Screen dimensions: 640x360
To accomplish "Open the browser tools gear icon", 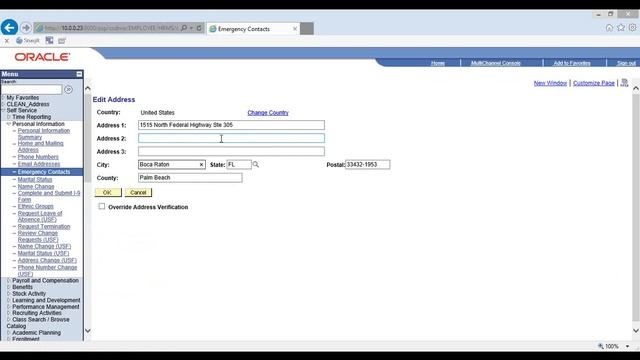I will (x=632, y=28).
